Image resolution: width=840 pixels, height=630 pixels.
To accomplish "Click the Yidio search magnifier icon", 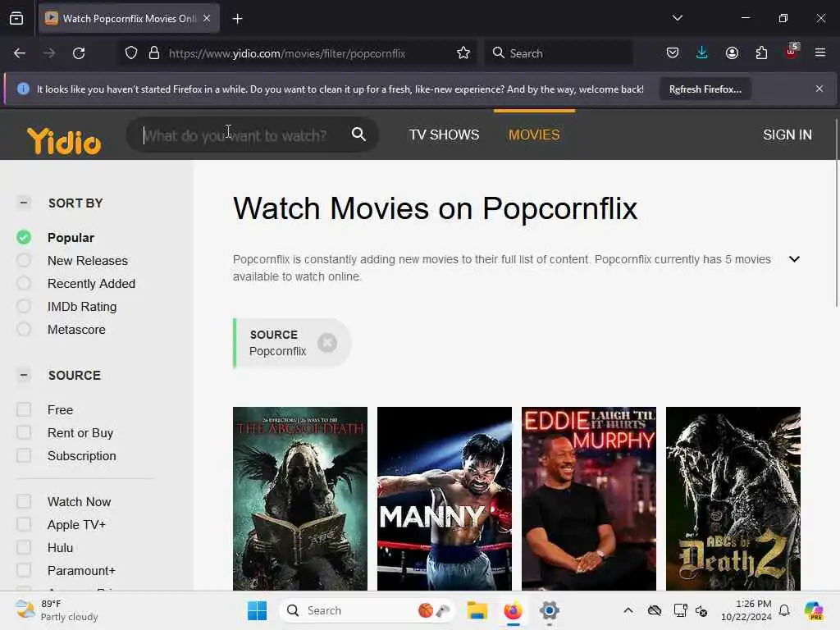I will coord(359,135).
